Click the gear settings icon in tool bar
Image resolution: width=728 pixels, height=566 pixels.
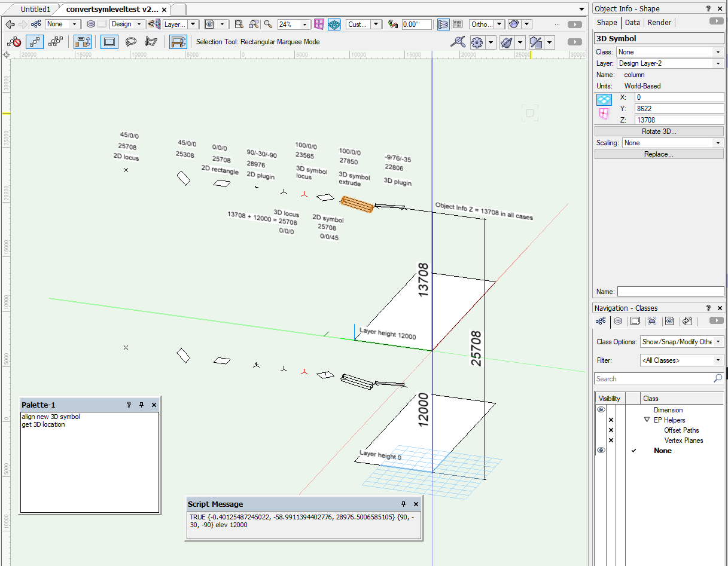pyautogui.click(x=477, y=42)
